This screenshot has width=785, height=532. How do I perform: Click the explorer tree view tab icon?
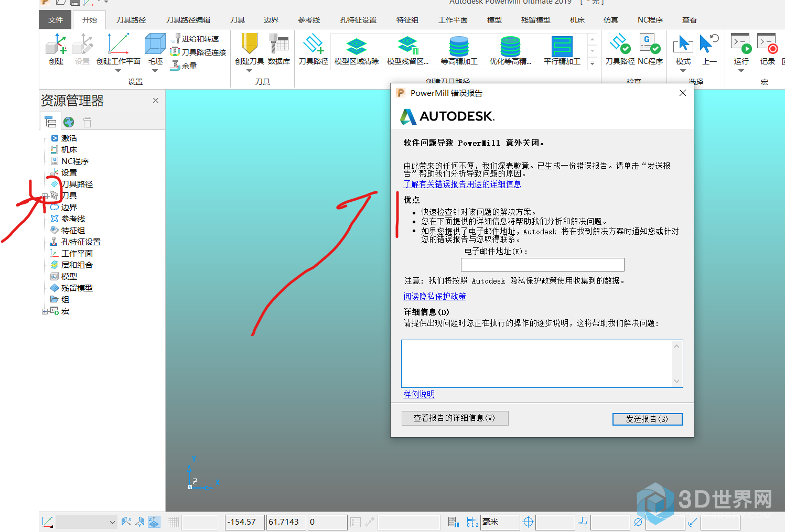pos(50,122)
